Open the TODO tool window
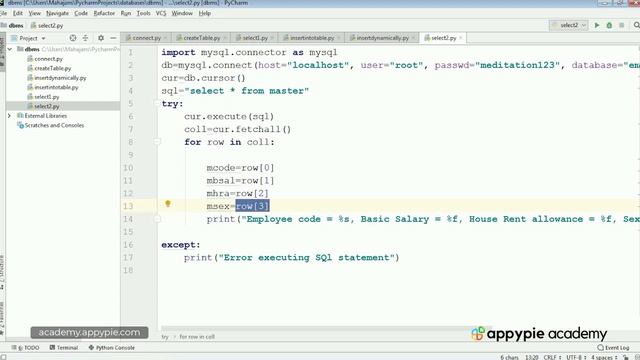 pos(26,348)
